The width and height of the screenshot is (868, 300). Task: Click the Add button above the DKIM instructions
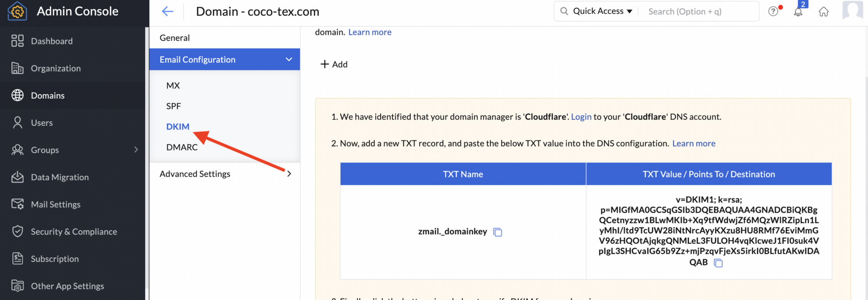(x=334, y=64)
